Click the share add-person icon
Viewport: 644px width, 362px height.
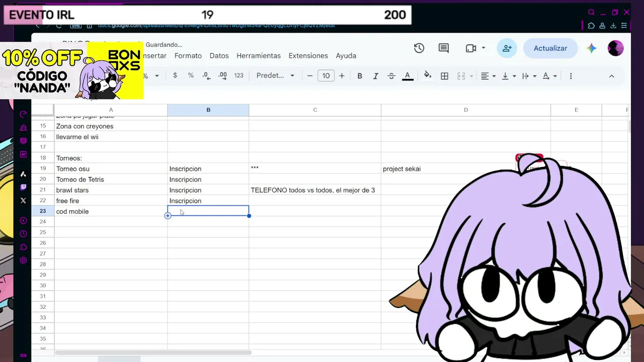[x=507, y=48]
